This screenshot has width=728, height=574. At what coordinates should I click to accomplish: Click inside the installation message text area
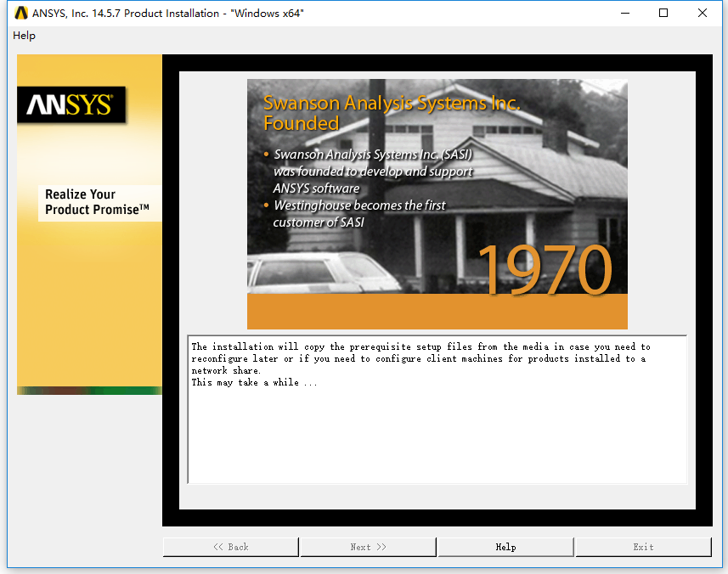437,409
